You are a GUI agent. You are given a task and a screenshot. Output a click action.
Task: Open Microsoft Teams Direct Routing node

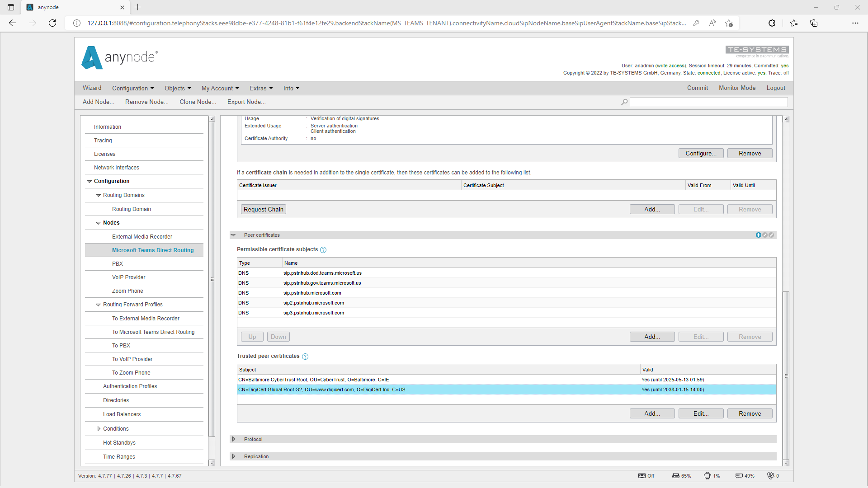pyautogui.click(x=153, y=250)
